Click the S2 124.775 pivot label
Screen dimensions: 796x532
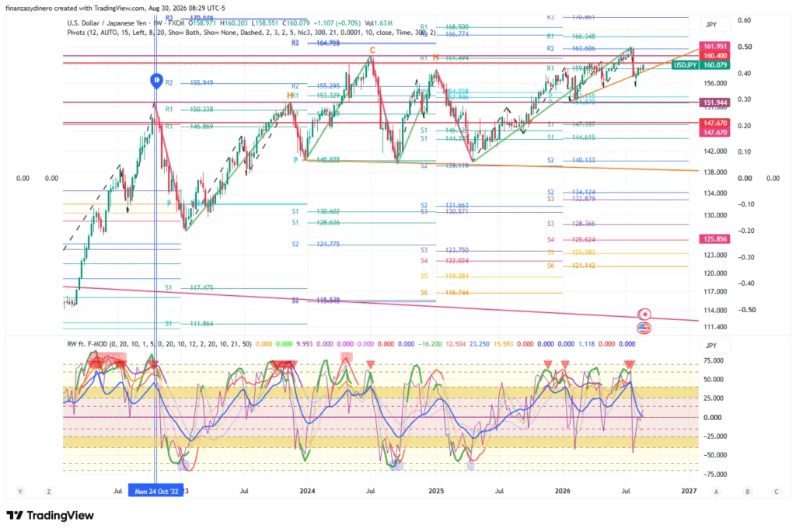coord(316,244)
